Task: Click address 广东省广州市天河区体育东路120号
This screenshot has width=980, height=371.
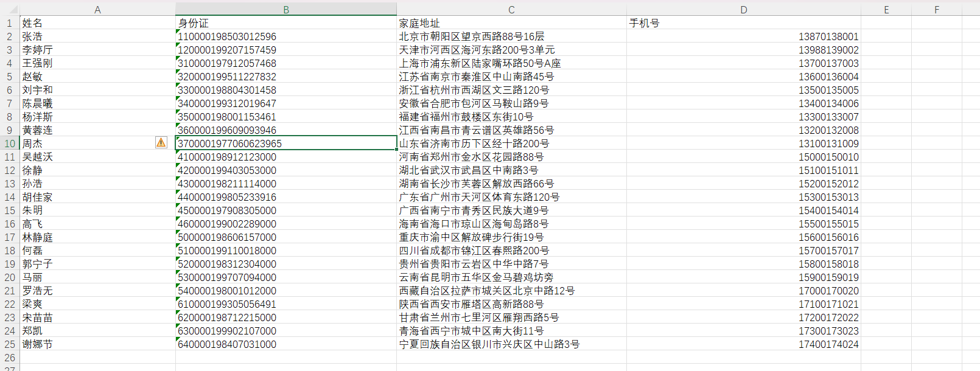Action: (x=511, y=197)
